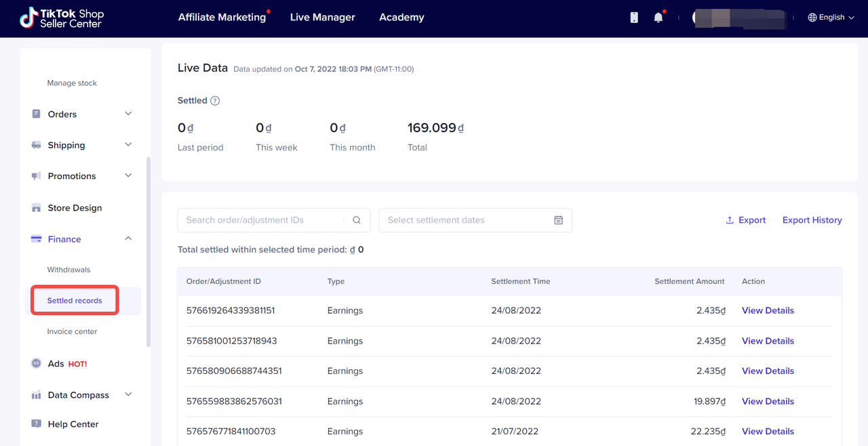868x446 pixels.
Task: Open the settlement dates calendar icon
Action: (x=558, y=220)
